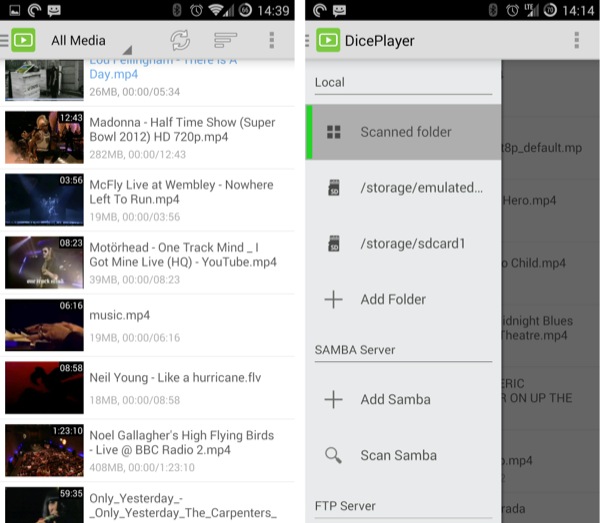Tap message notification icon in right status bar
Screen dimensions: 600x523
click(339, 11)
